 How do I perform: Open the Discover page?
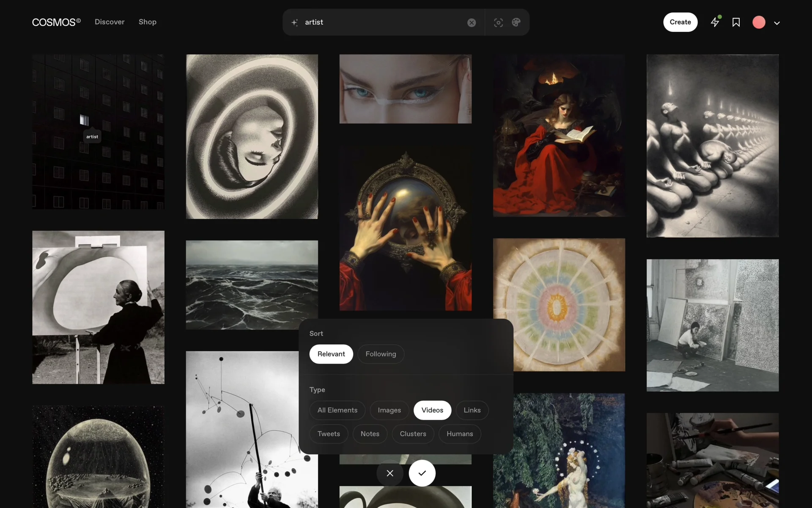(x=110, y=22)
